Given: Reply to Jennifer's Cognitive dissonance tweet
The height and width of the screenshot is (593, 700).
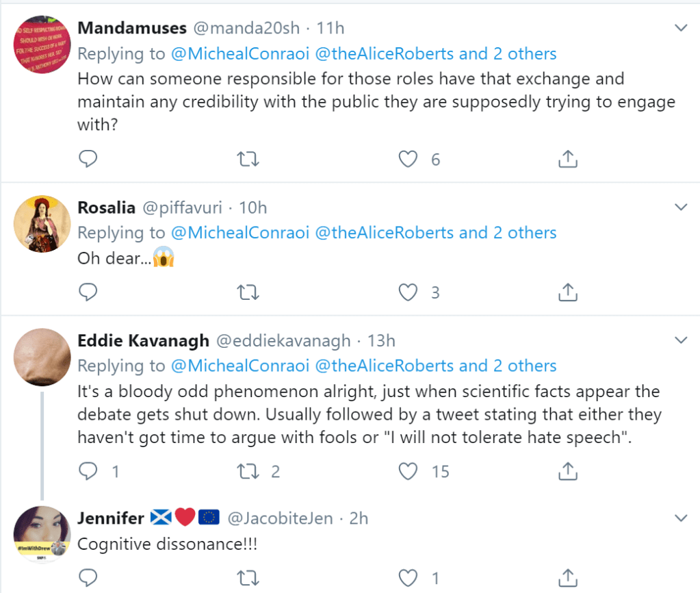Looking at the screenshot, I should 88,579.
